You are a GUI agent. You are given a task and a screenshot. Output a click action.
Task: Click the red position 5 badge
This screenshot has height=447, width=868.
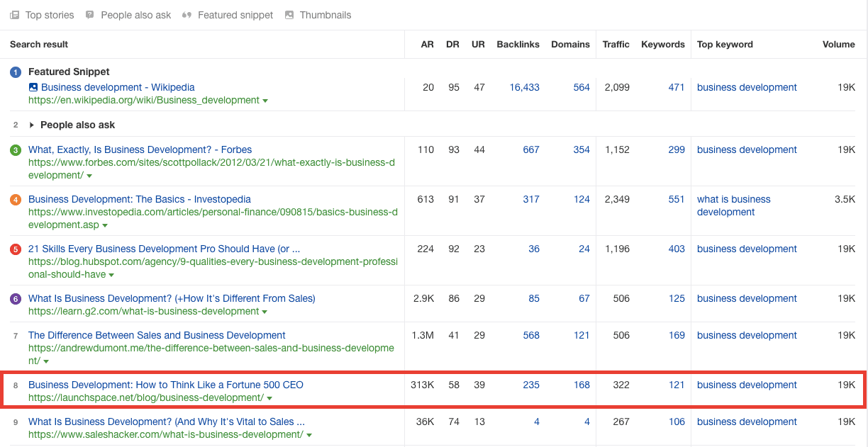point(16,249)
